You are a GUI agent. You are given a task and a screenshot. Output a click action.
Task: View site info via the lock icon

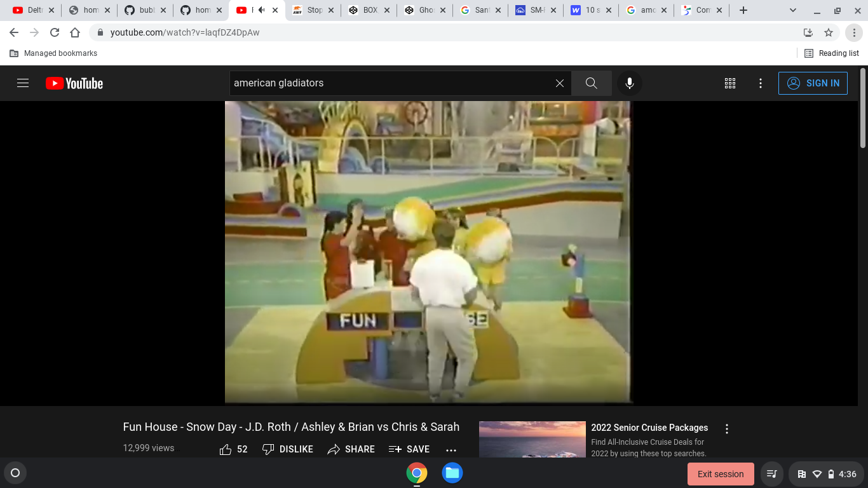point(100,32)
